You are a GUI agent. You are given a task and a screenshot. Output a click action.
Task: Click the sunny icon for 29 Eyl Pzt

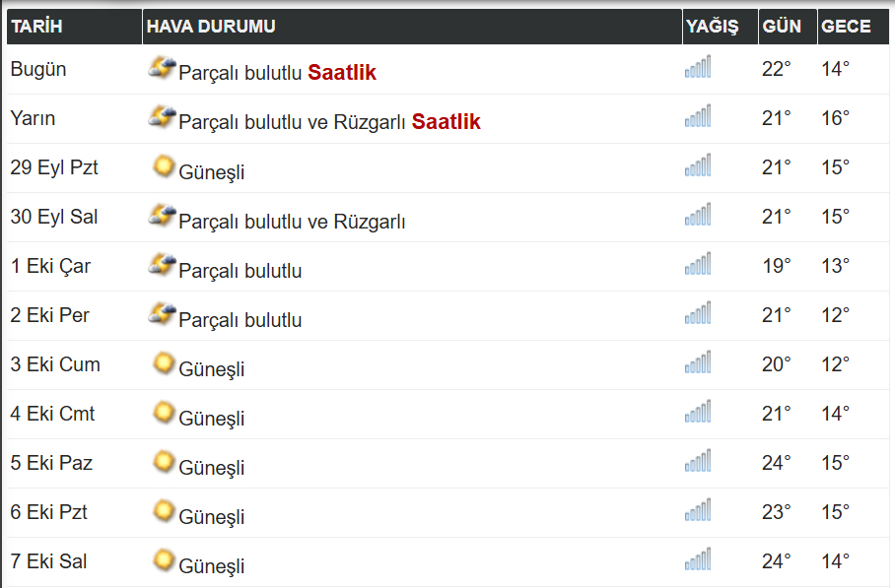(164, 166)
